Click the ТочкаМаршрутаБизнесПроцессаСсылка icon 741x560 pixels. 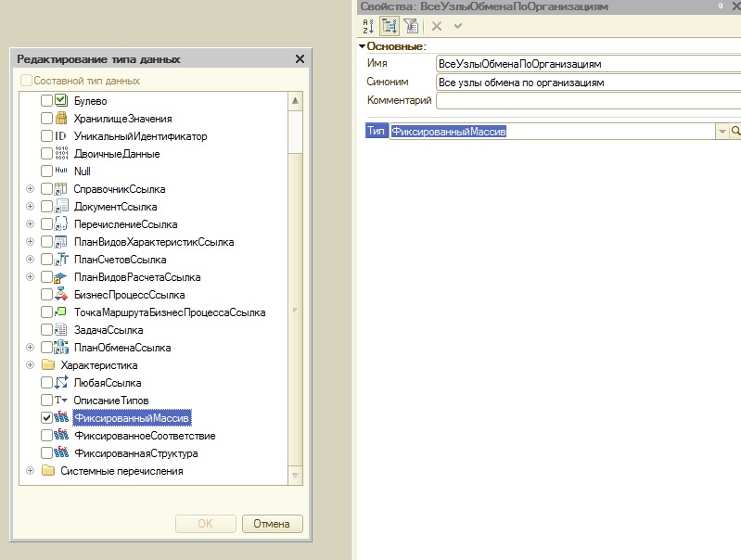pos(60,312)
